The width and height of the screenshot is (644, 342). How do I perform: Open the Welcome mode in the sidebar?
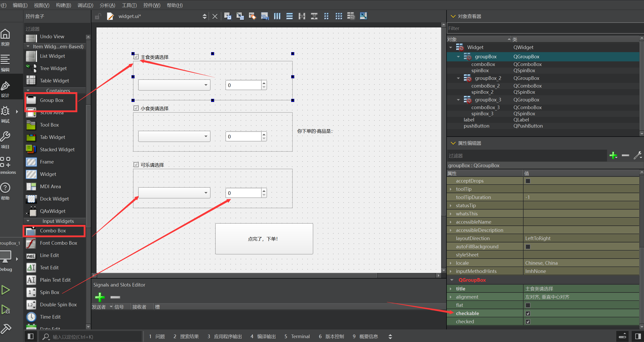pos(5,38)
